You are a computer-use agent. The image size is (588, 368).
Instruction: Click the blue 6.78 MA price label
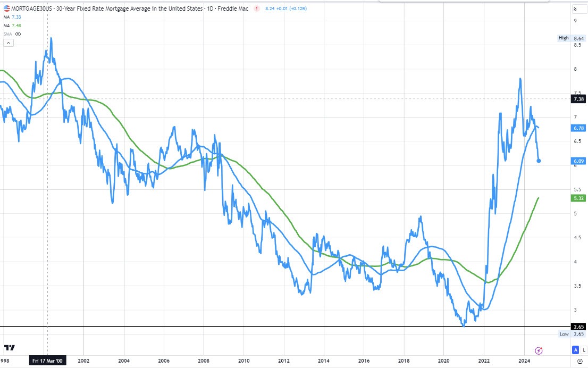coord(578,128)
